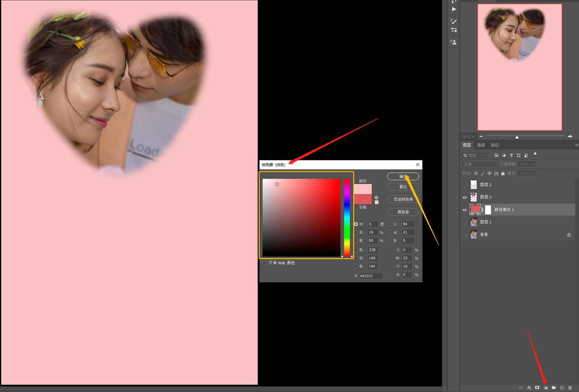
Task: Create a new layer in Layers panel
Action: pos(562,388)
